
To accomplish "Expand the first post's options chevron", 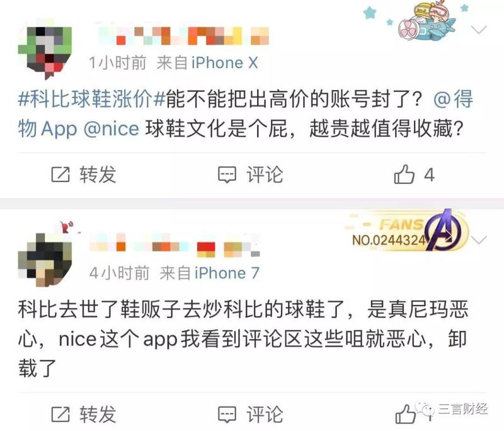I will [479, 30].
